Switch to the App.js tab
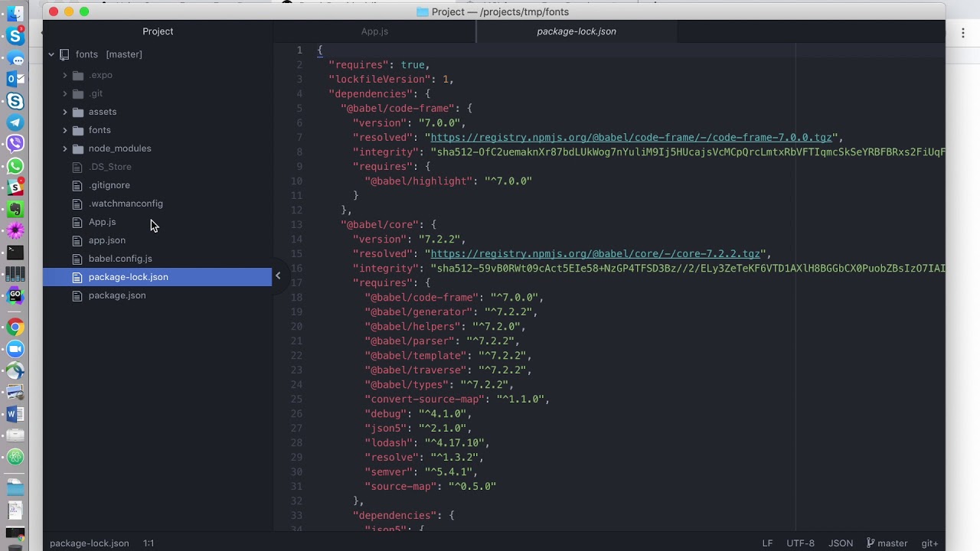980x551 pixels. (374, 31)
